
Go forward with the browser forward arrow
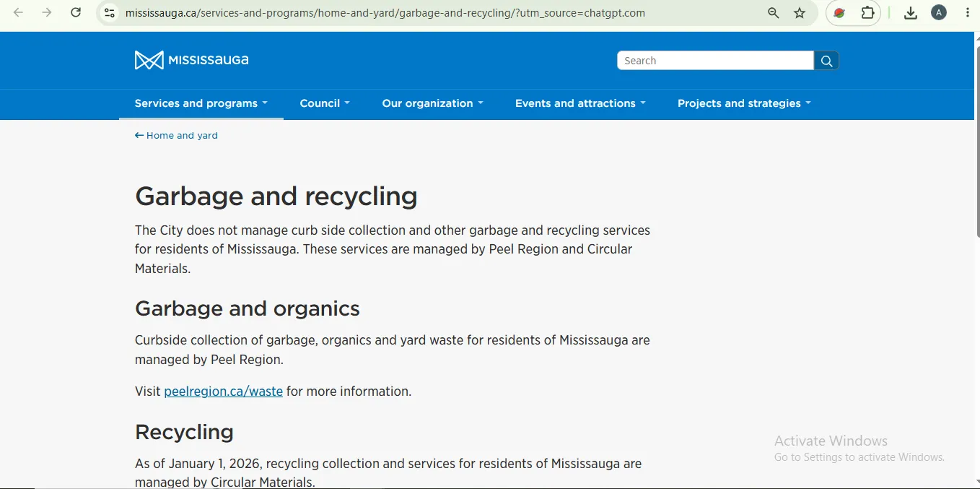coord(47,13)
